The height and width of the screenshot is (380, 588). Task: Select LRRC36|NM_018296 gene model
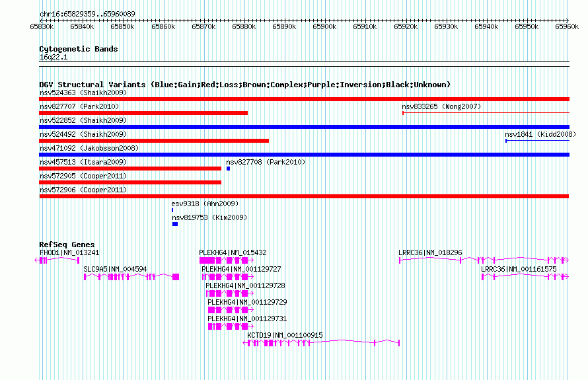[484, 260]
